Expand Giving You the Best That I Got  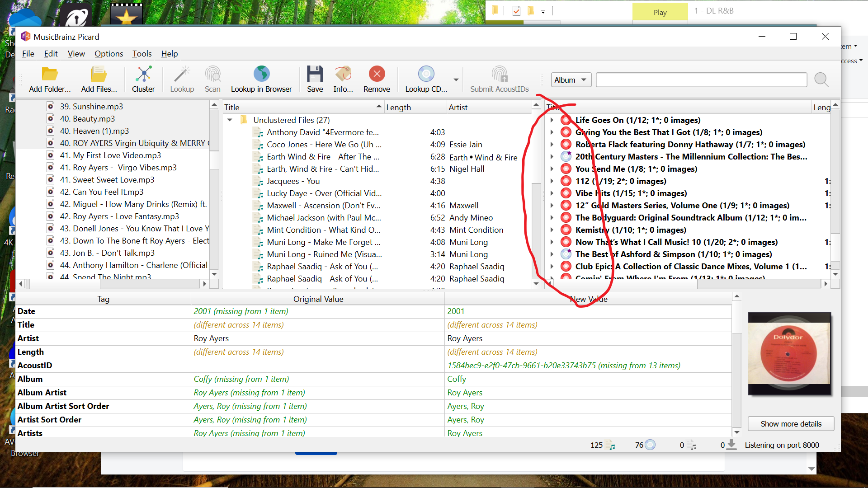[552, 132]
